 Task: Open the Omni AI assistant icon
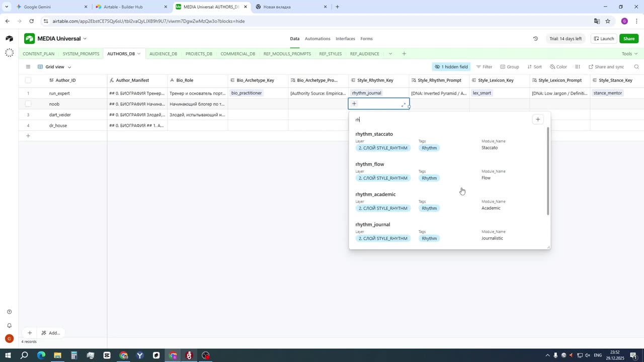tap(9, 53)
